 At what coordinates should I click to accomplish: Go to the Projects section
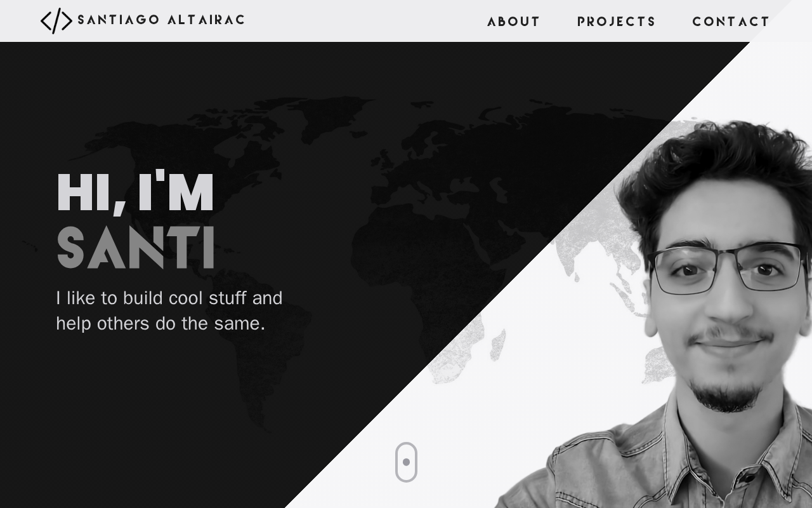click(x=617, y=22)
